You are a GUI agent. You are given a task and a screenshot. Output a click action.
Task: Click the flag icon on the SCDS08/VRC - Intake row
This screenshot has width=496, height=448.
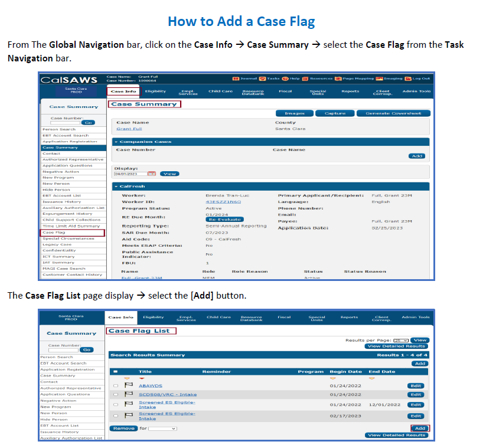click(129, 394)
